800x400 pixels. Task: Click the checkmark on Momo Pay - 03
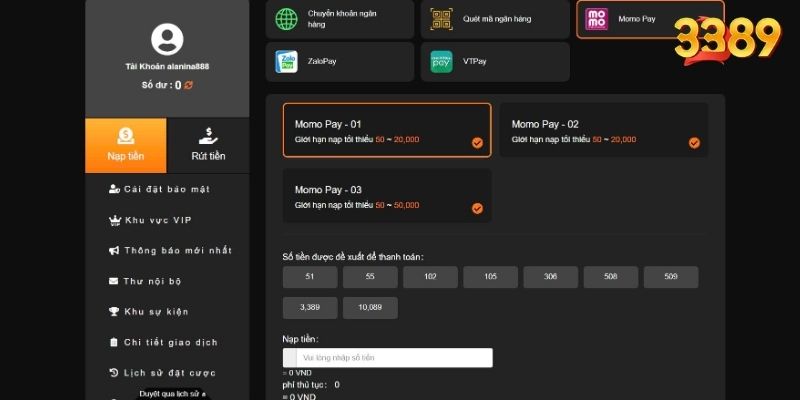[477, 208]
